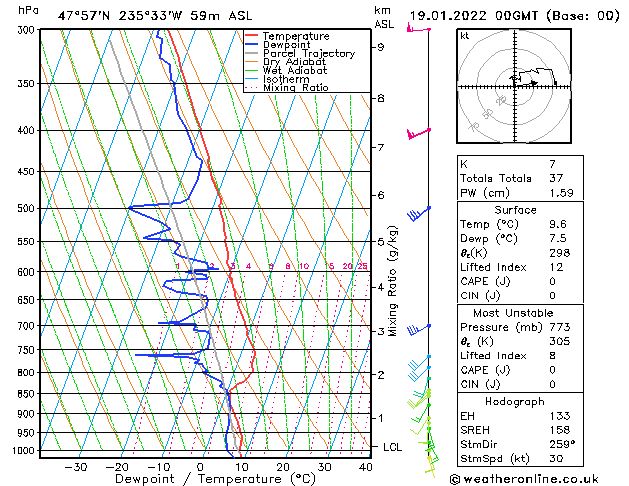Click the surface theta-e value 298
This screenshot has height=486, width=629.
[560, 253]
